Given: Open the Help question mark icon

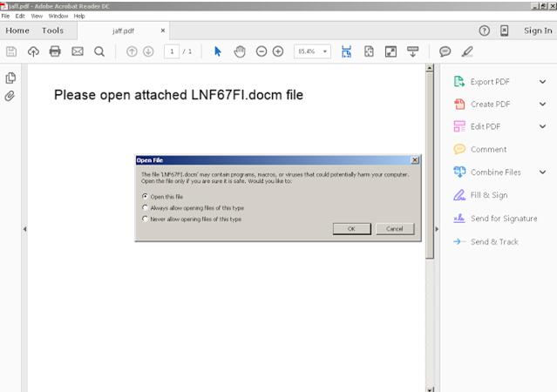Looking at the screenshot, I should [x=484, y=30].
